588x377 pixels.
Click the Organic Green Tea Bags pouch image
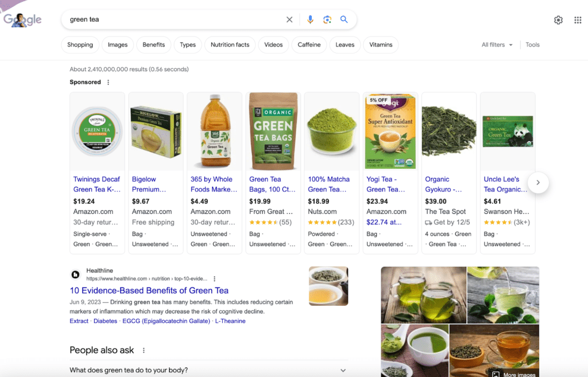[273, 131]
